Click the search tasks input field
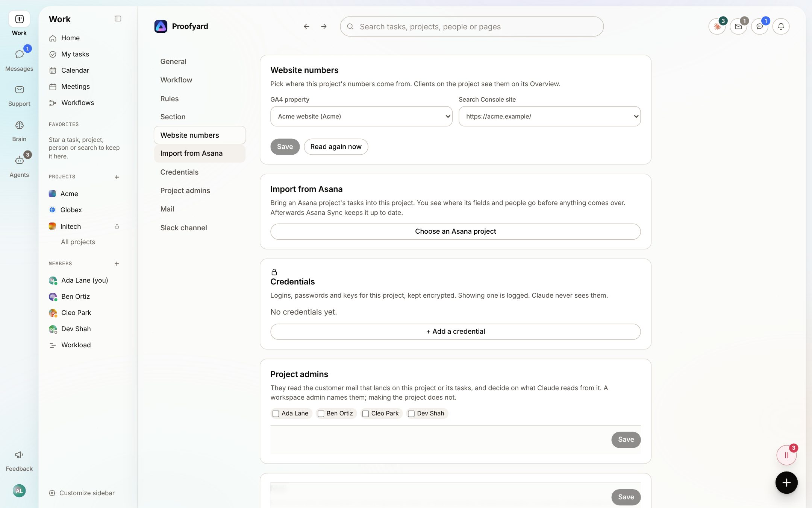Screen dimensions: 812x508 (x=472, y=26)
